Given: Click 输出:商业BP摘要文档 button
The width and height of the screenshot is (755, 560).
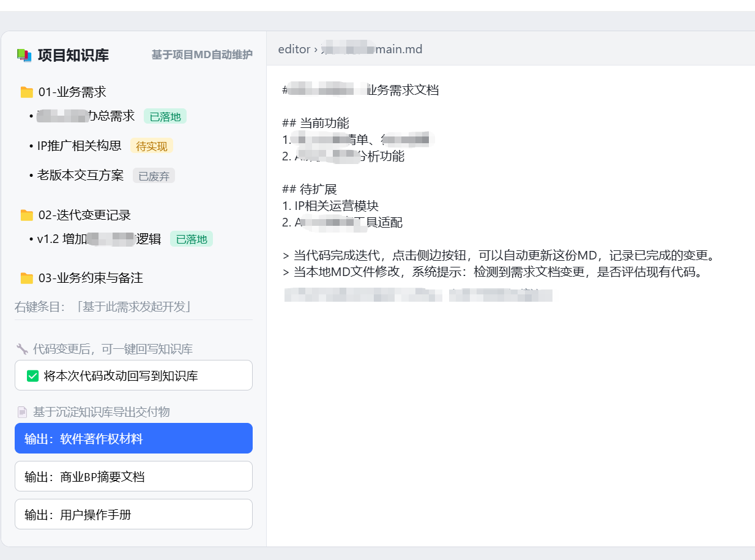Looking at the screenshot, I should [x=133, y=477].
